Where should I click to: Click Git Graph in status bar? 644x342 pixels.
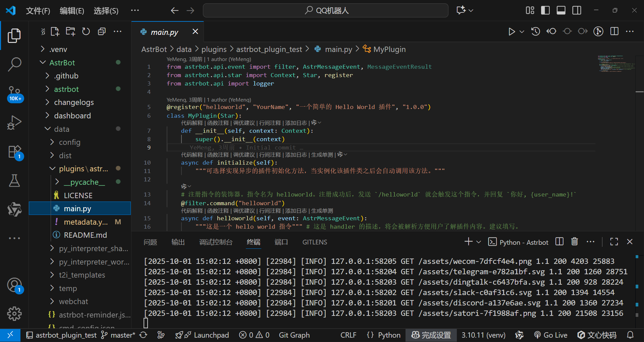coord(294,335)
